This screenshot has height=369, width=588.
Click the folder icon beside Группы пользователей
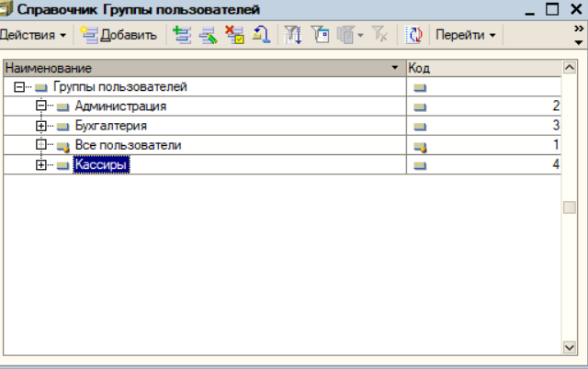40,88
